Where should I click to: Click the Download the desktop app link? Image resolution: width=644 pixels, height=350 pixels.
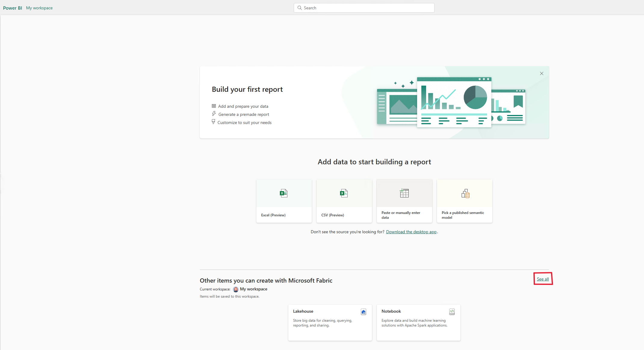pyautogui.click(x=411, y=232)
